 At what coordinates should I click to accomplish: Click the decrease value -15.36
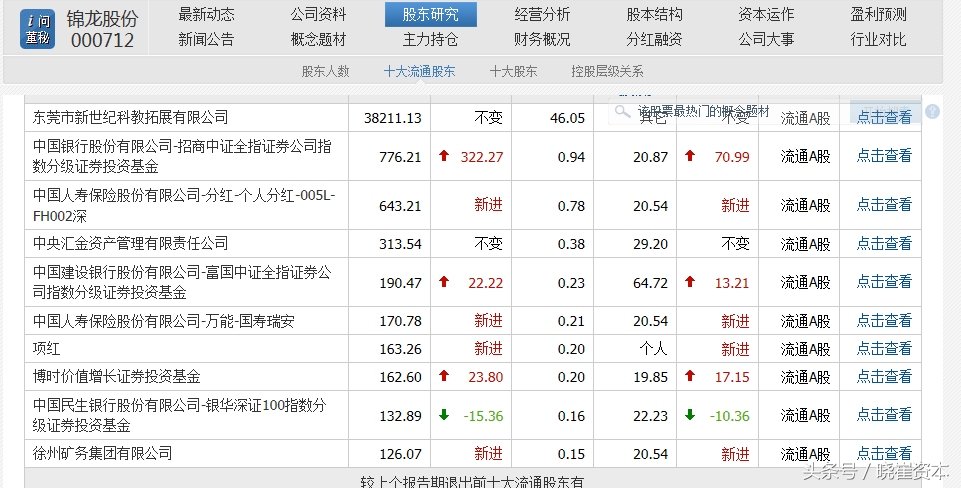483,416
